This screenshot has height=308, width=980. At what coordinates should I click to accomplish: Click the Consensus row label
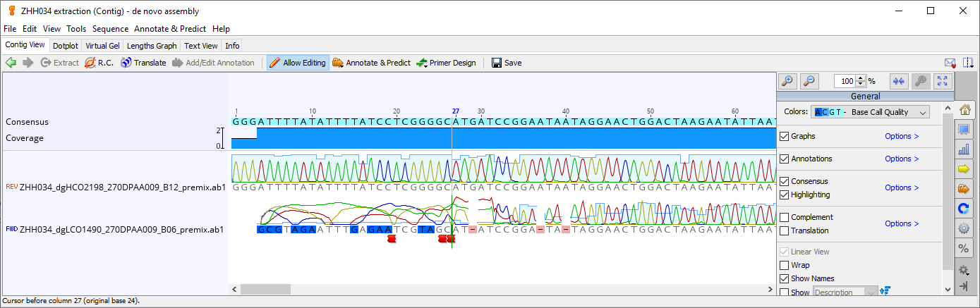click(x=27, y=122)
